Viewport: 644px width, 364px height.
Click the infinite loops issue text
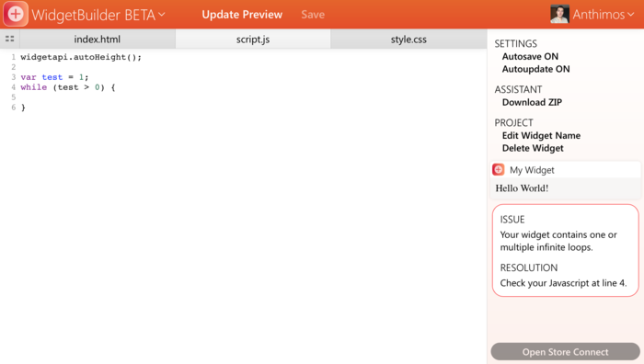[558, 241]
